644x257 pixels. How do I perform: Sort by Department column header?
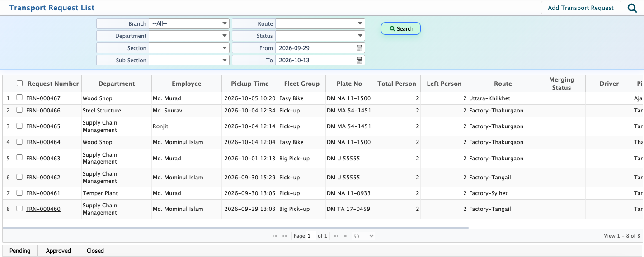click(117, 84)
